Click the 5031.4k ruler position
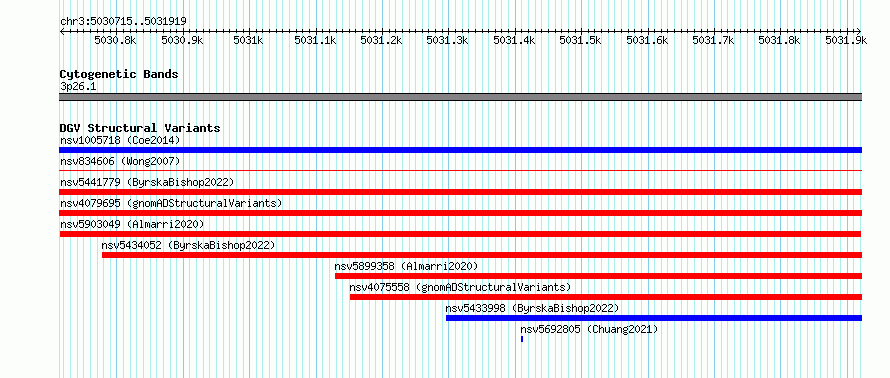890x378 pixels. click(x=514, y=40)
